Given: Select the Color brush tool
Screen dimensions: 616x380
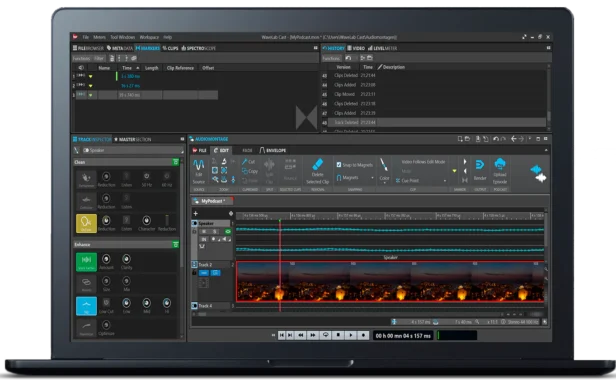Looking at the screenshot, I should pyautogui.click(x=384, y=165).
